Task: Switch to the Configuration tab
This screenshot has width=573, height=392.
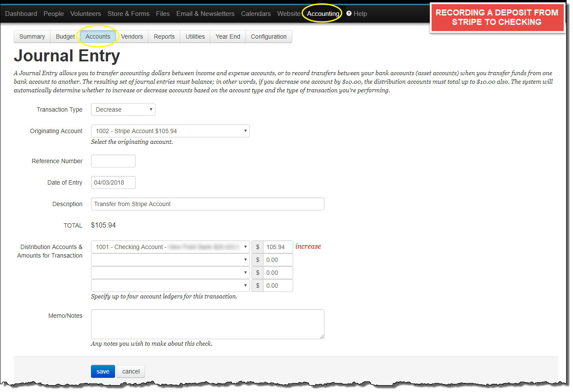Action: point(269,36)
